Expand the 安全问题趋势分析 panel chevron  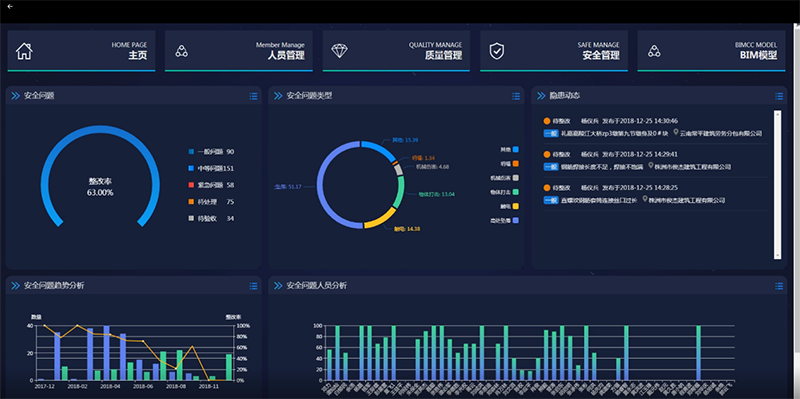coord(15,286)
